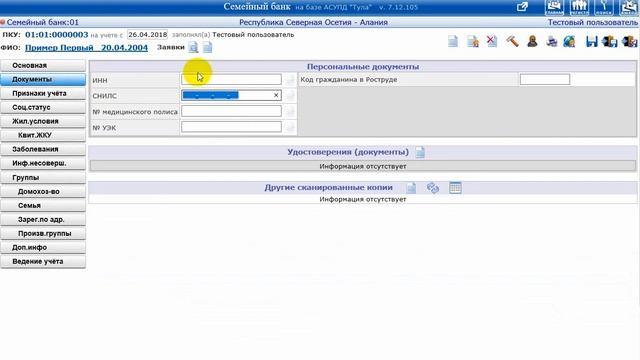Screen dimensions: 640x360
Task: Open the Зарег.по адр. section
Action: click(x=43, y=219)
